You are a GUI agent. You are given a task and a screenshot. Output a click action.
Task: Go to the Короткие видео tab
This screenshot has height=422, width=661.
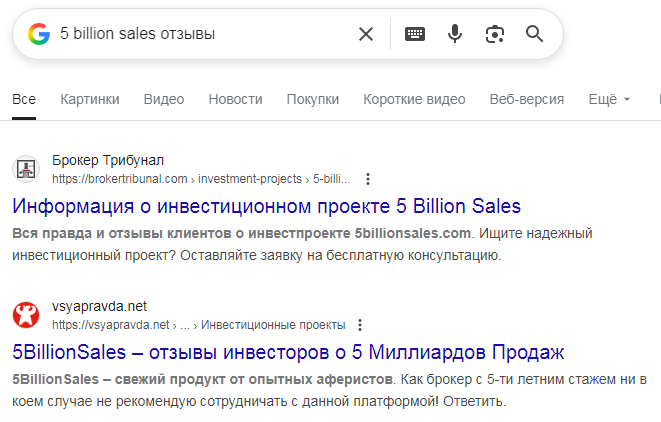(x=414, y=99)
